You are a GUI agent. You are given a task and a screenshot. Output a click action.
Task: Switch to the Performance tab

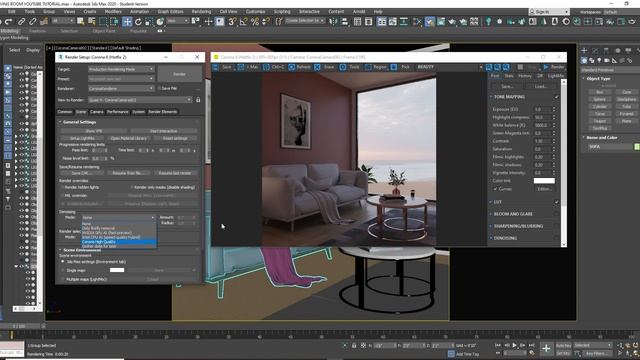coord(118,112)
